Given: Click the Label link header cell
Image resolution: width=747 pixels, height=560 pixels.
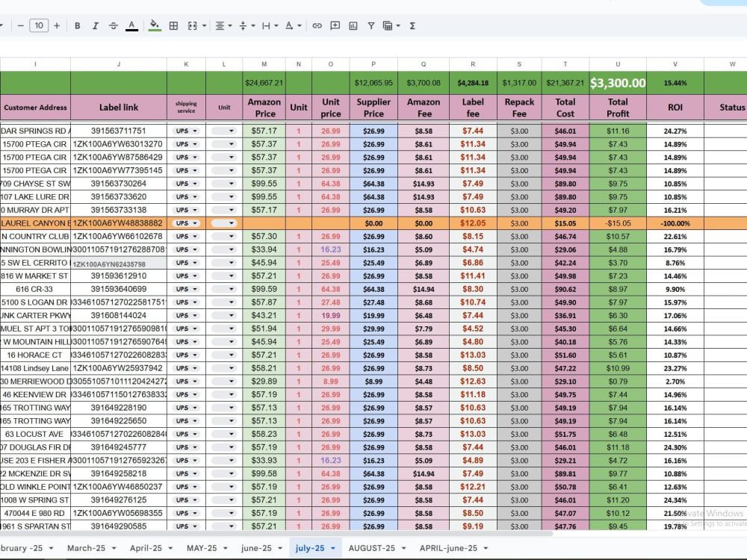Looking at the screenshot, I should click(119, 108).
